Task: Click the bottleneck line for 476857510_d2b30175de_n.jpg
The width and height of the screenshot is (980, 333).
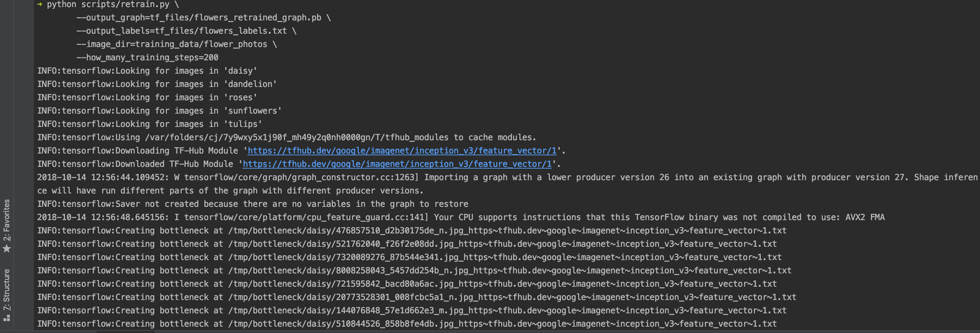Action: click(x=412, y=231)
